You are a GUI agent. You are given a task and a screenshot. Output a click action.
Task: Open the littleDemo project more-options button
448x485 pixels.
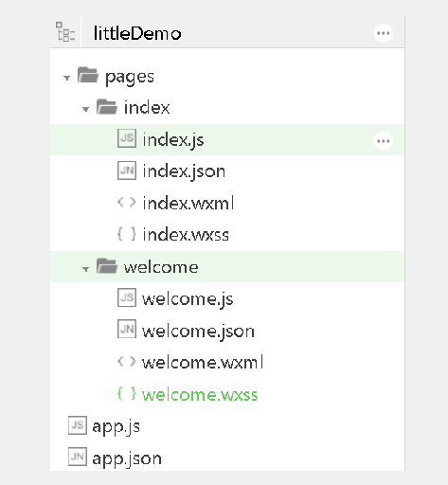[384, 33]
